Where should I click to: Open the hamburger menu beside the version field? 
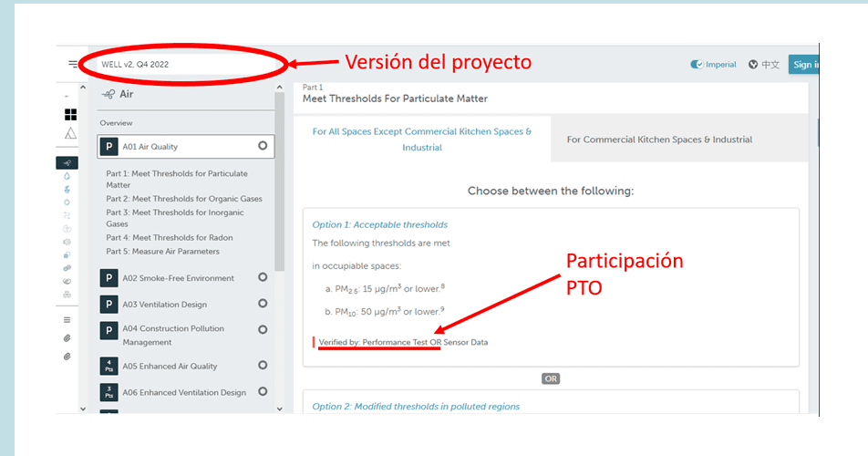[x=73, y=64]
